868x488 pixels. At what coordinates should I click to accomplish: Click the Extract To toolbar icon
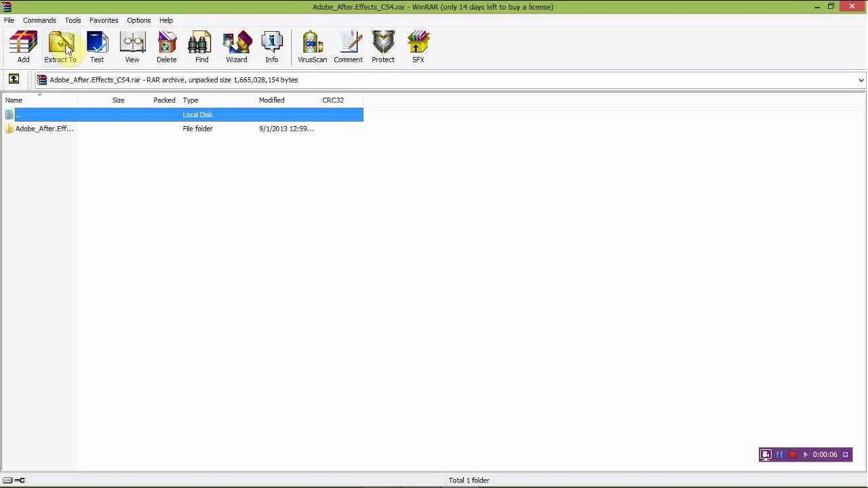(60, 47)
